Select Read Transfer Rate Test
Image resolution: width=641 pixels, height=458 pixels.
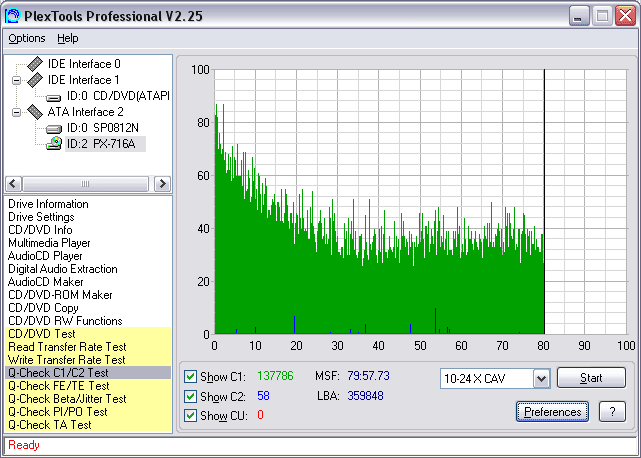88,347
